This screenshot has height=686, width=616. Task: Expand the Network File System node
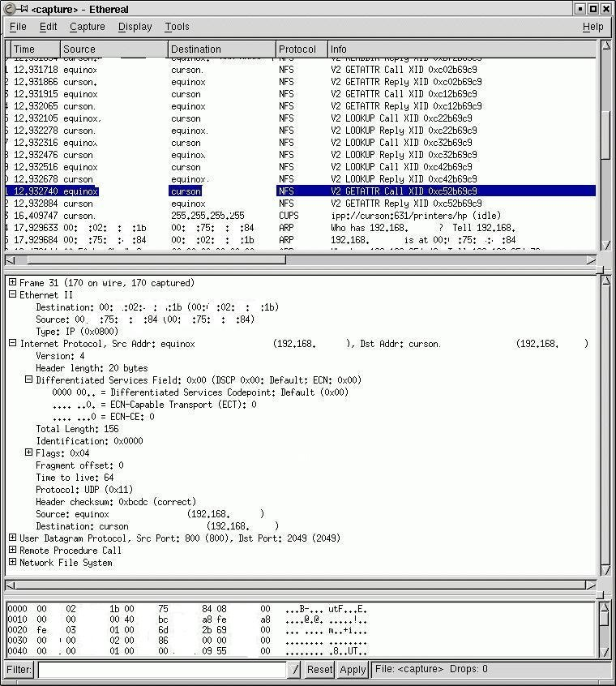tap(13, 563)
